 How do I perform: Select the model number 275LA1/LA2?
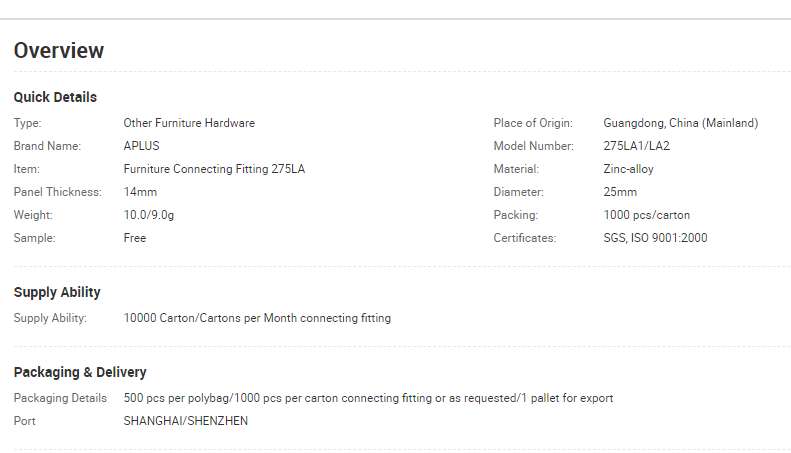[637, 146]
